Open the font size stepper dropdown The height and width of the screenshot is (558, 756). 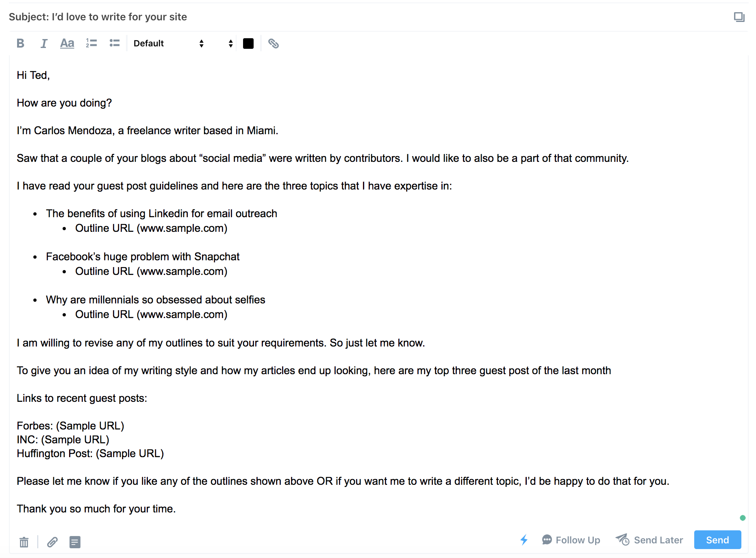(230, 43)
